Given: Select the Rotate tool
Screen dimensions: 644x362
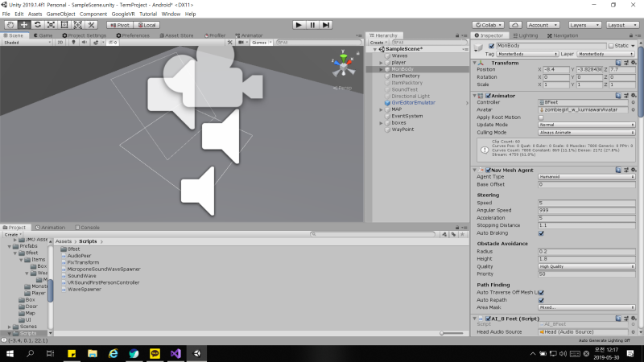Looking at the screenshot, I should (x=37, y=25).
